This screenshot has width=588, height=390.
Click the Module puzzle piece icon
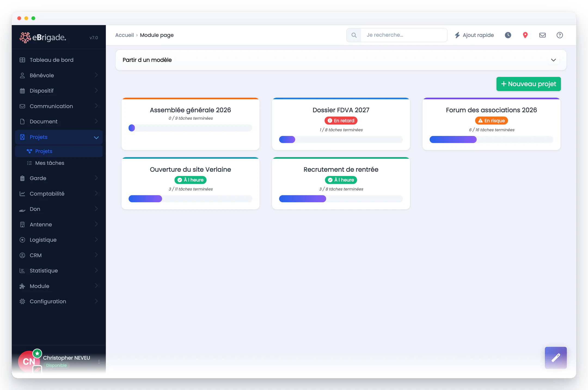pos(22,286)
